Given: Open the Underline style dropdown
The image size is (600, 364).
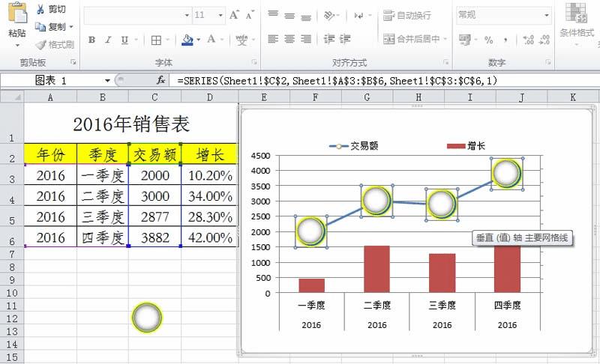Looking at the screenshot, I should coord(136,40).
